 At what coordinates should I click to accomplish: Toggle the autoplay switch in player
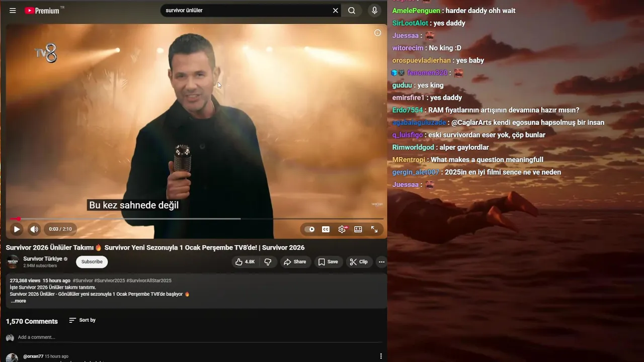pos(310,229)
